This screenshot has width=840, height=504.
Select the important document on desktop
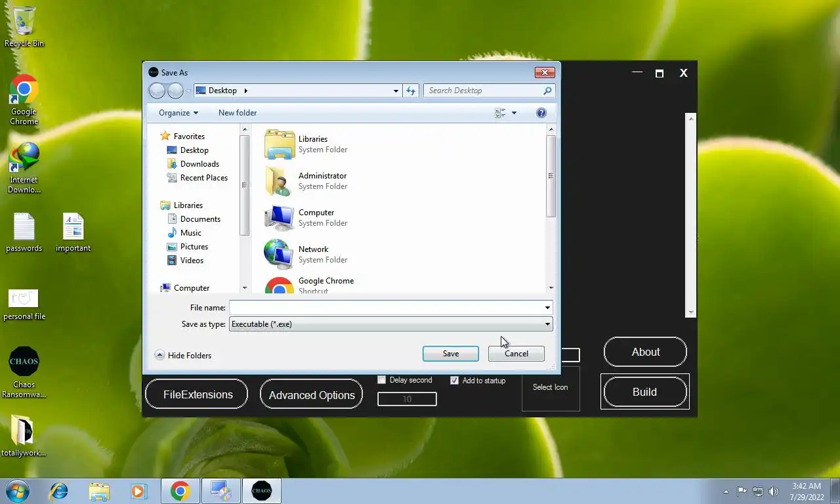(73, 232)
